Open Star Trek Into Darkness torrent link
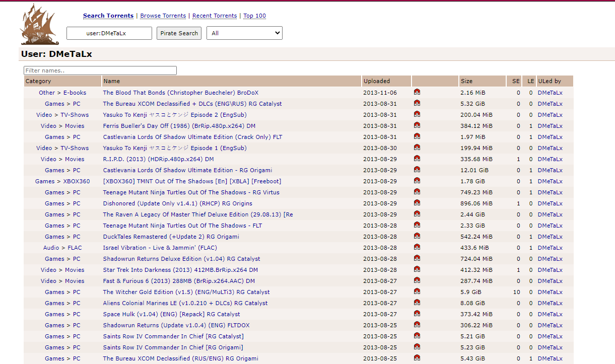The height and width of the screenshot is (364, 615). tap(181, 270)
